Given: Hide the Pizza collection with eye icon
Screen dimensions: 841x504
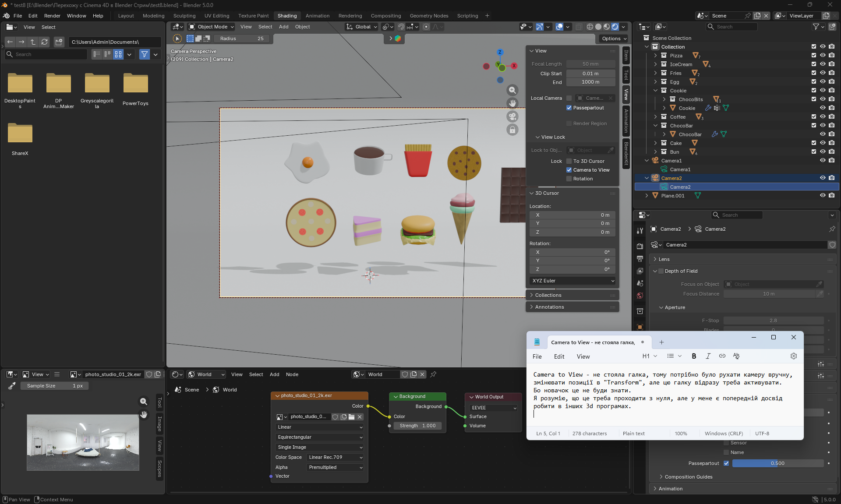Looking at the screenshot, I should [x=823, y=56].
